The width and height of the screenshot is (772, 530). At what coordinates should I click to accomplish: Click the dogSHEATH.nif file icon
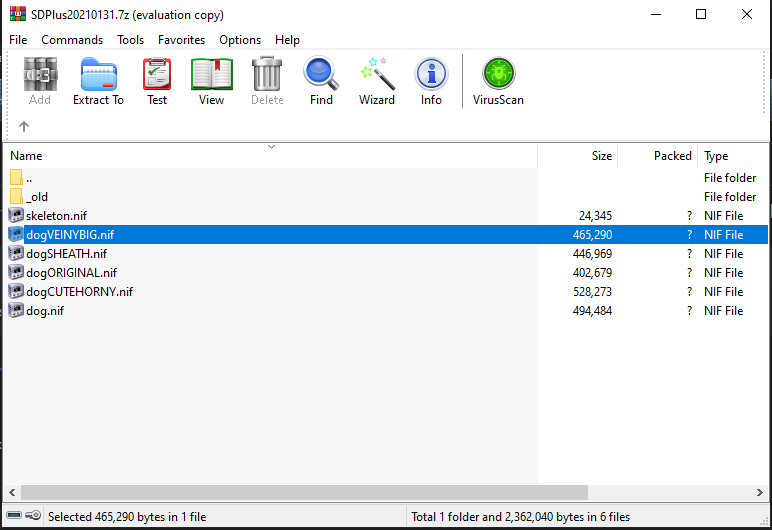[16, 253]
